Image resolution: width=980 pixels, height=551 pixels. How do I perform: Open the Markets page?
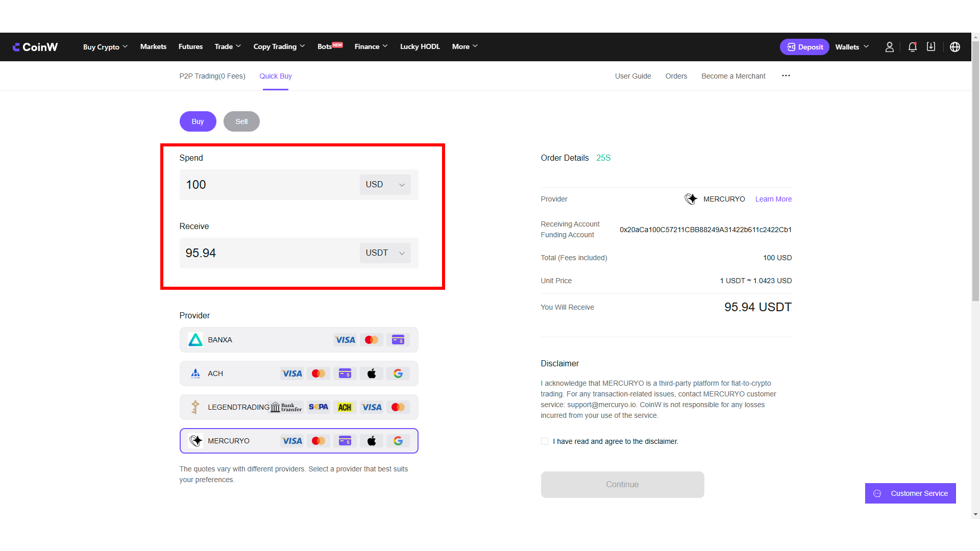point(153,46)
